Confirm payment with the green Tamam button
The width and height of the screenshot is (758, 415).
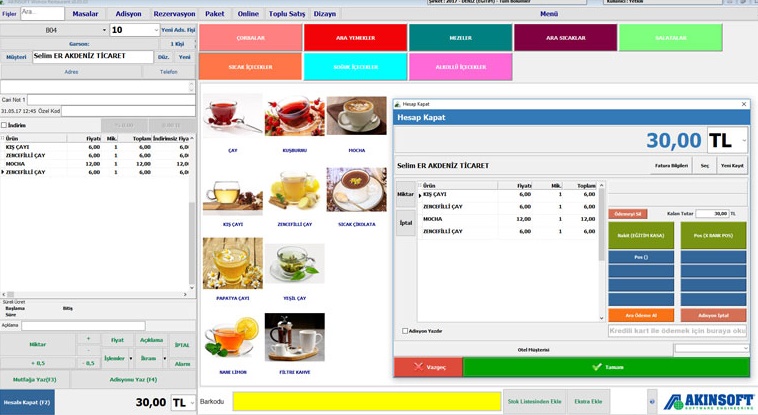coord(606,367)
